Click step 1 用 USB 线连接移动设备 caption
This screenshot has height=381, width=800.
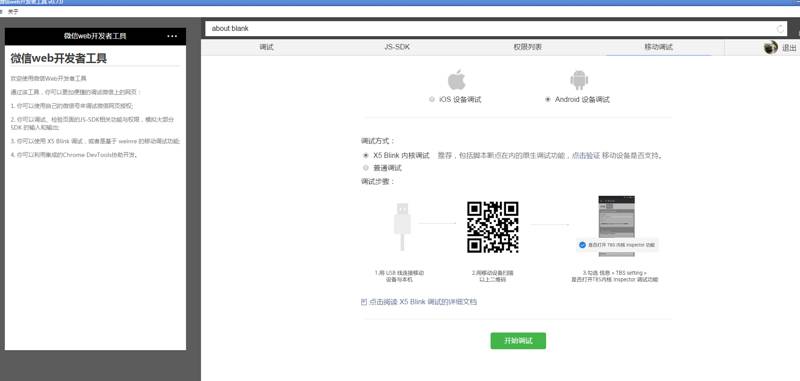tap(399, 276)
